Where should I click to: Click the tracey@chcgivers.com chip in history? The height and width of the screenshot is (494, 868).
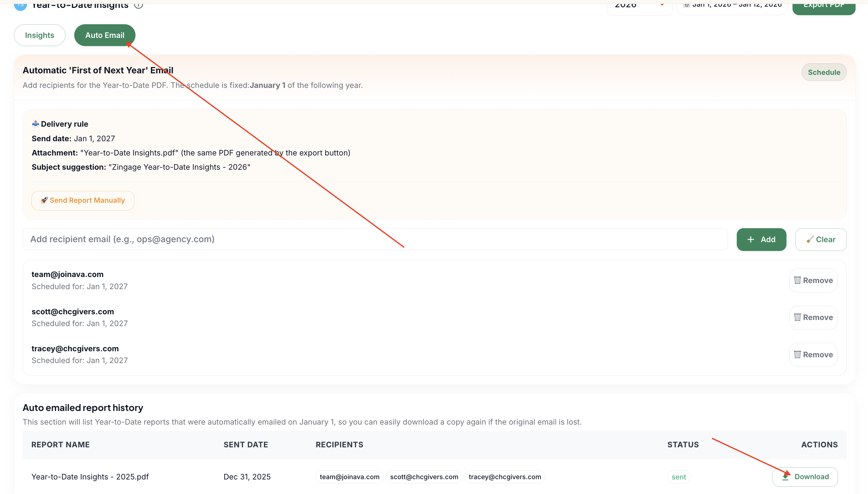pyautogui.click(x=505, y=477)
